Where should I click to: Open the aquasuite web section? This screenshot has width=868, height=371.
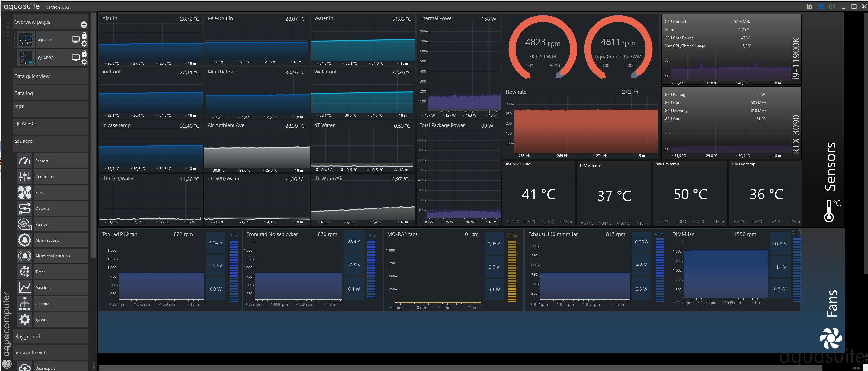point(51,353)
